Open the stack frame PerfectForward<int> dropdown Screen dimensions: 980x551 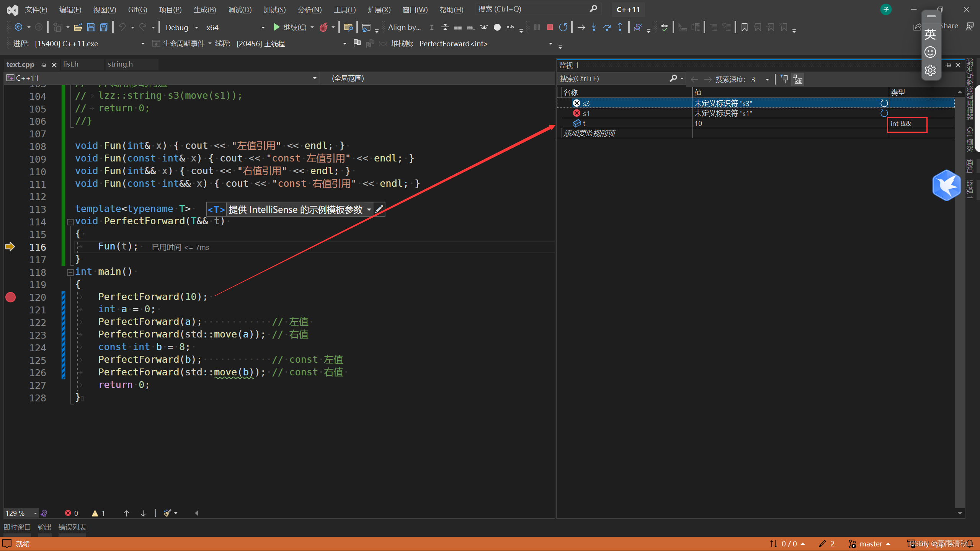(x=485, y=44)
